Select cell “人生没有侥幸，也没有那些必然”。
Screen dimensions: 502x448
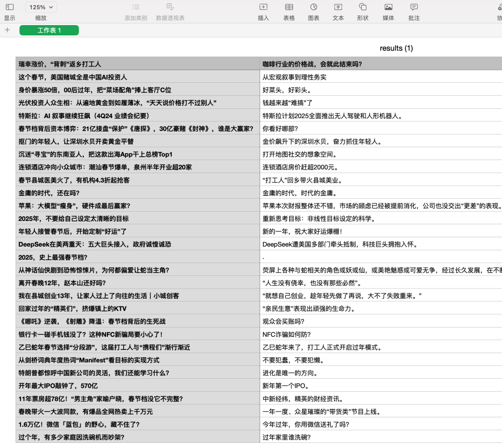381,283
